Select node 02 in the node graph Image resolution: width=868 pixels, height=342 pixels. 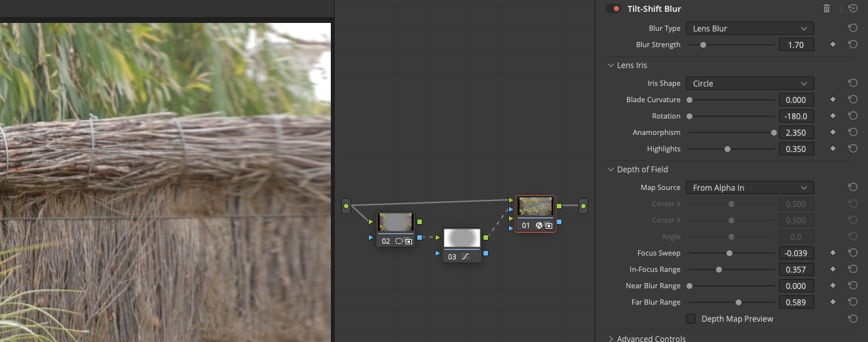pos(396,230)
